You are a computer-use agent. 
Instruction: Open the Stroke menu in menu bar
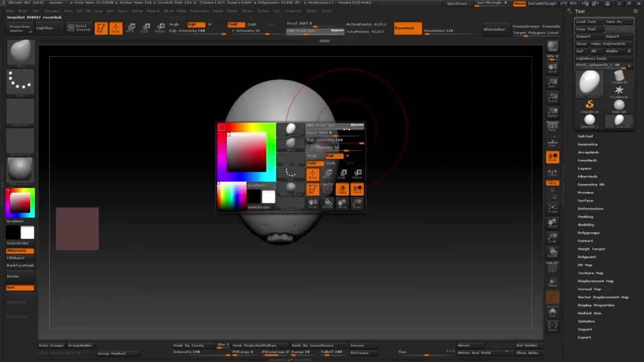pos(247,11)
